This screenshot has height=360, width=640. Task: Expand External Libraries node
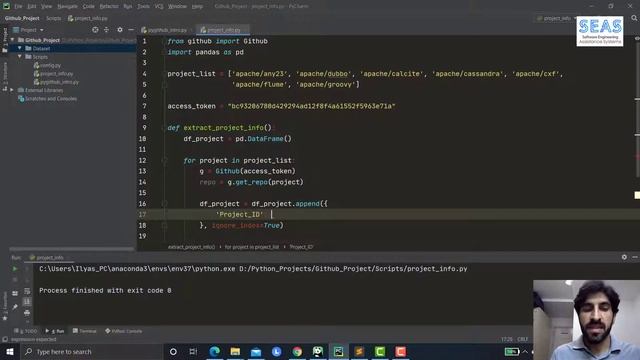click(x=12, y=90)
